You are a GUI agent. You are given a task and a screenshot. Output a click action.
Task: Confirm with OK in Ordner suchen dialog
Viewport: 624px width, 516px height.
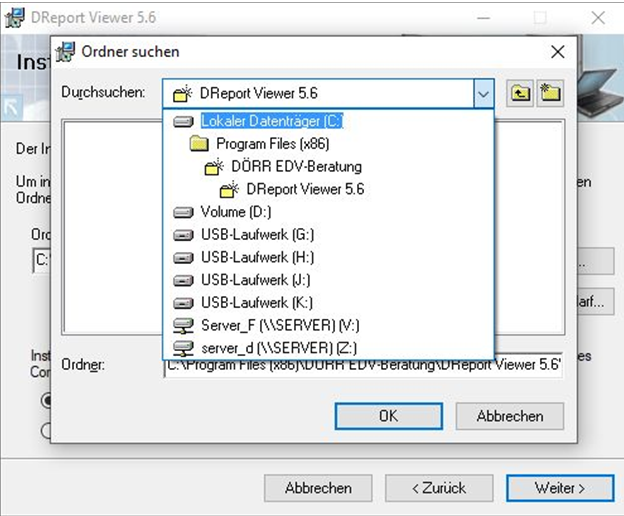(388, 416)
